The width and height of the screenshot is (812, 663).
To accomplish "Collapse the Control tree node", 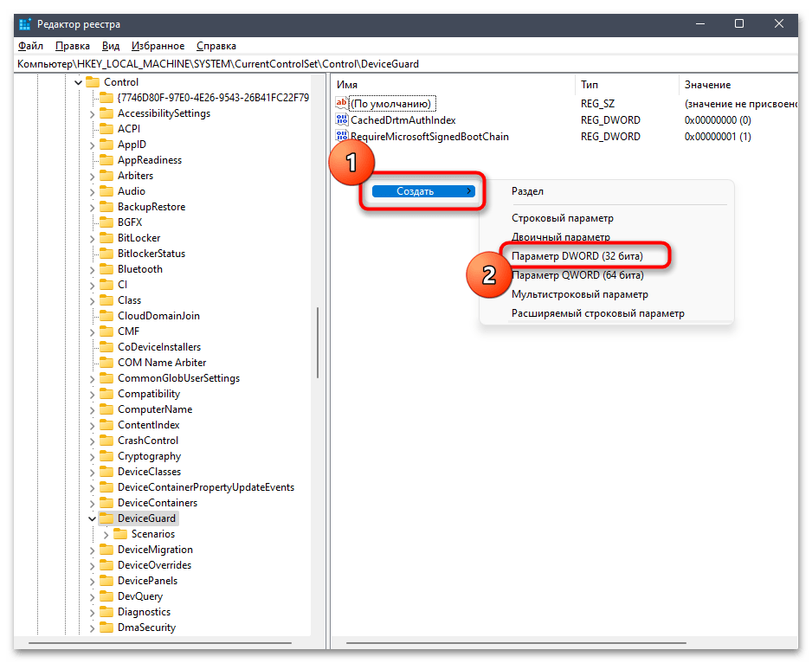I will (x=78, y=82).
